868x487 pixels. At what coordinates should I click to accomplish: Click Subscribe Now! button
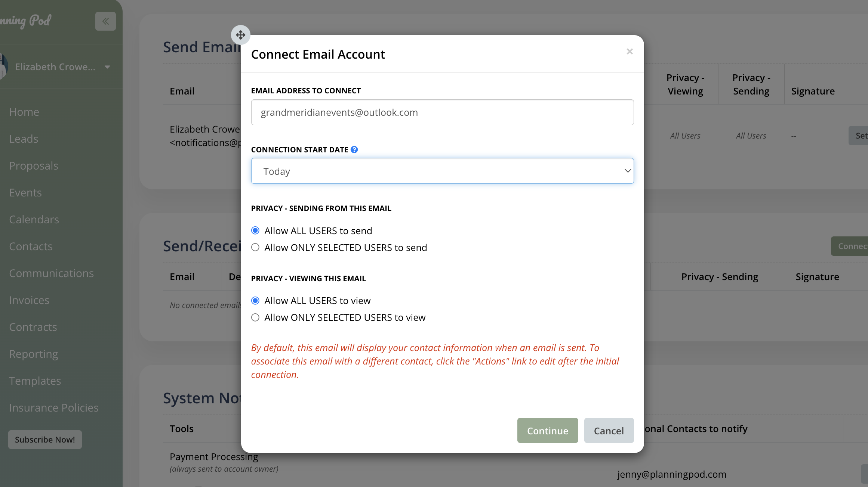45,440
